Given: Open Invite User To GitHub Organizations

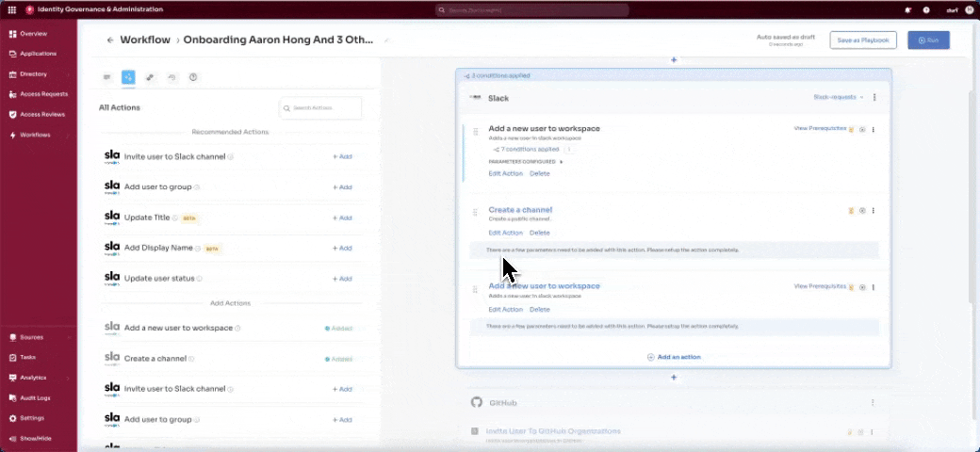Looking at the screenshot, I should [x=553, y=431].
